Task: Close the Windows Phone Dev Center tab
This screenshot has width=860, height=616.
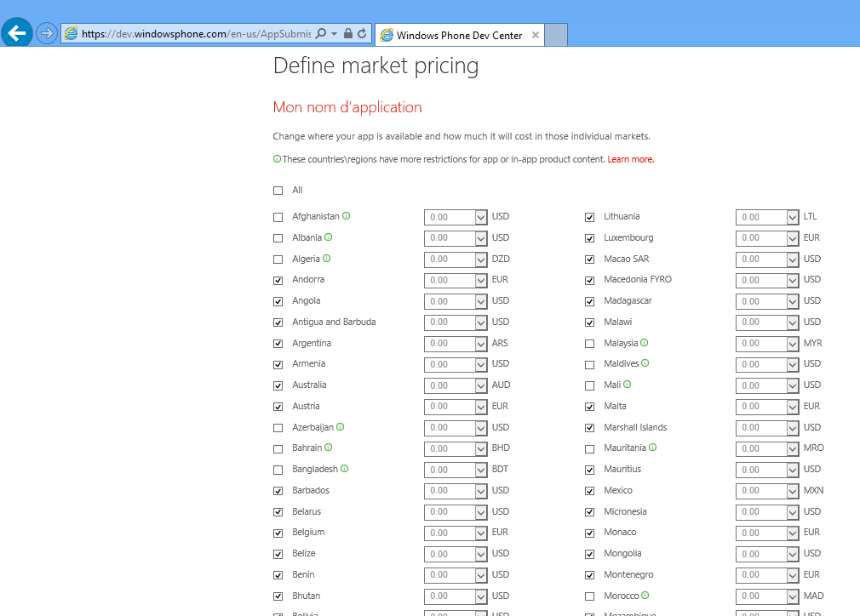Action: coord(535,35)
